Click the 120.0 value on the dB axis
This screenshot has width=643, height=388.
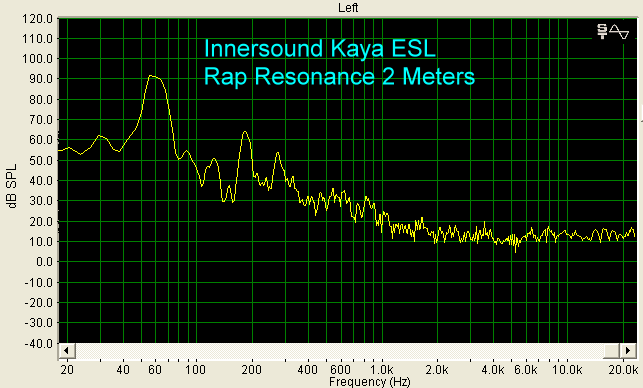point(38,18)
